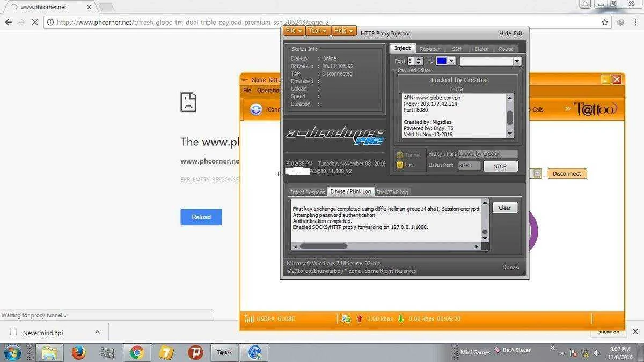The height and width of the screenshot is (362, 644).
Task: Open downloaded Nevermind.hpi file
Action: (43, 333)
